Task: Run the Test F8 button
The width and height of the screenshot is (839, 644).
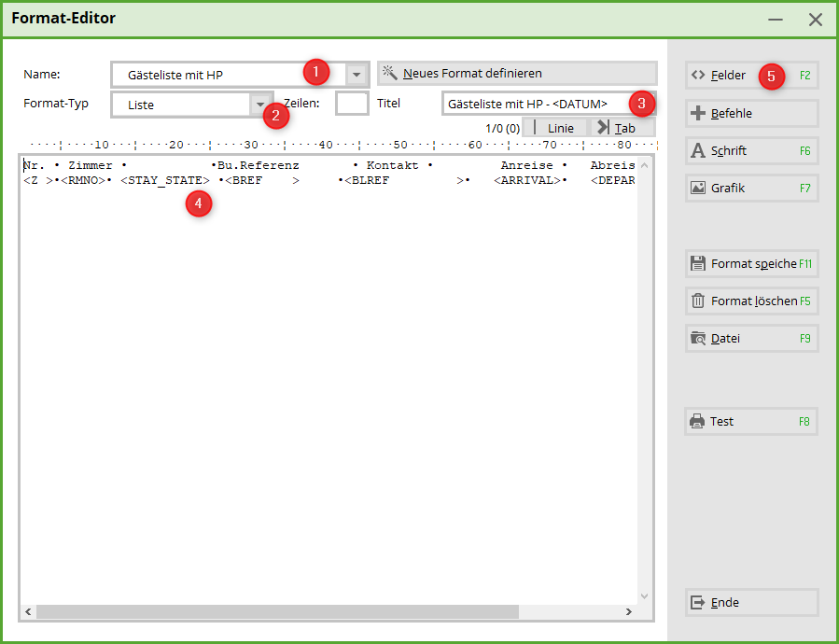Action: 751,421
